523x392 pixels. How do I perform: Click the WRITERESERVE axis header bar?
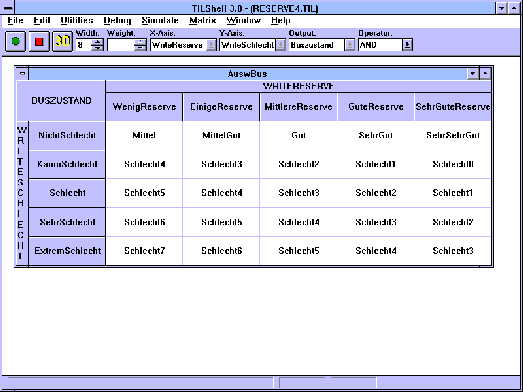coord(298,86)
